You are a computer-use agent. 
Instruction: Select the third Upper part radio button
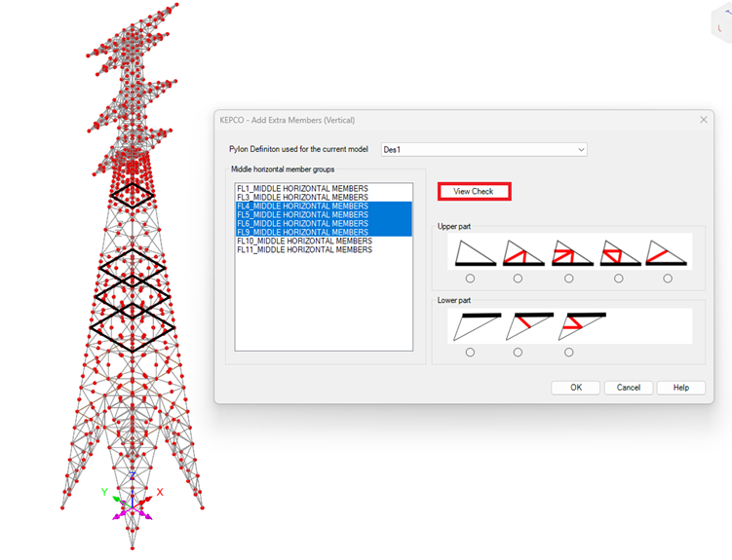pos(569,279)
